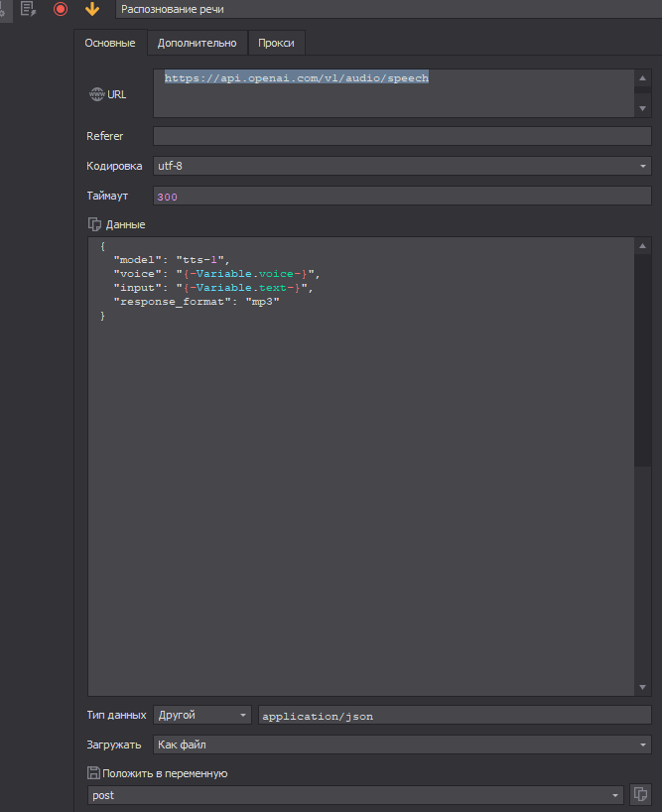The width and height of the screenshot is (662, 812).
Task: Click the URL field scroll down arrow
Action: coord(643,108)
